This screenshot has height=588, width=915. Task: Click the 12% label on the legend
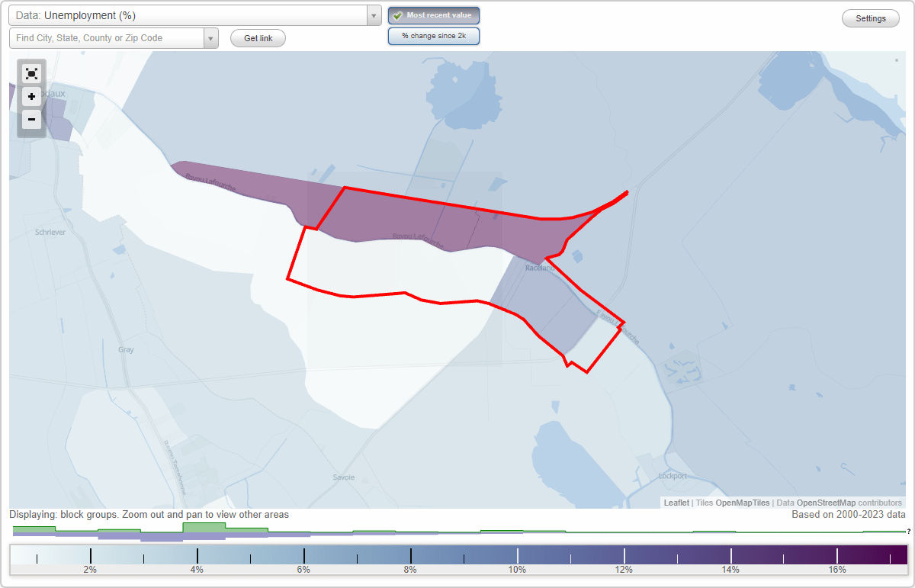coord(624,570)
